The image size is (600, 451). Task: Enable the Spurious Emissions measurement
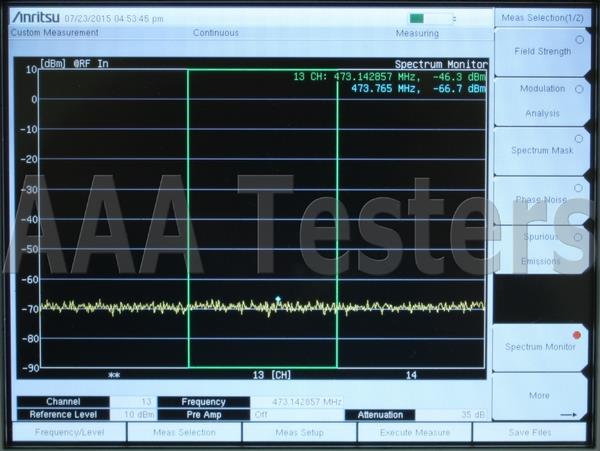point(542,249)
